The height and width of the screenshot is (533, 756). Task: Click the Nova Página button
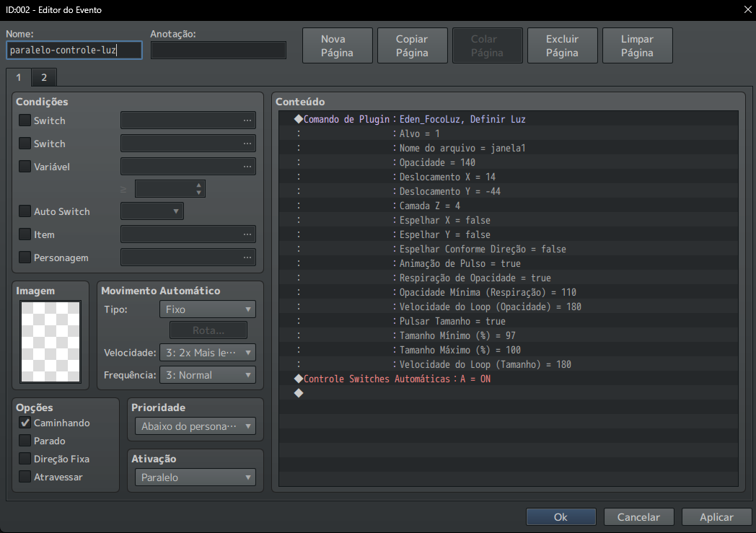coord(338,45)
